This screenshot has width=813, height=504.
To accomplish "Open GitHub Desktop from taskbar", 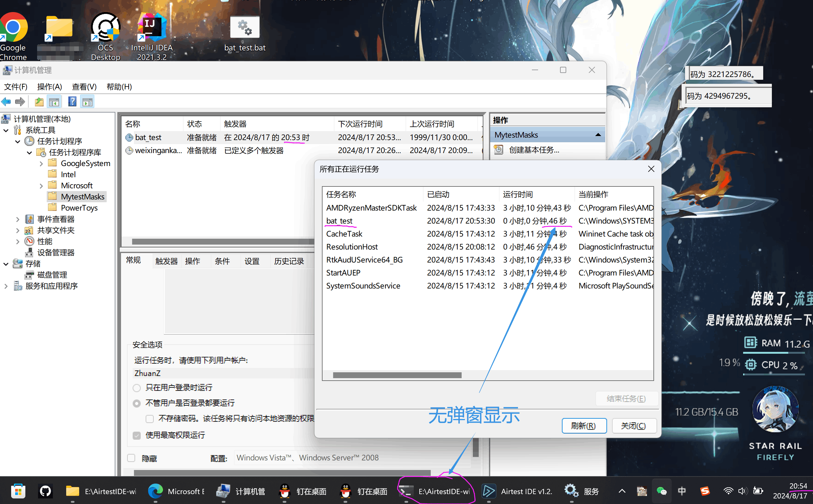I will tap(45, 491).
